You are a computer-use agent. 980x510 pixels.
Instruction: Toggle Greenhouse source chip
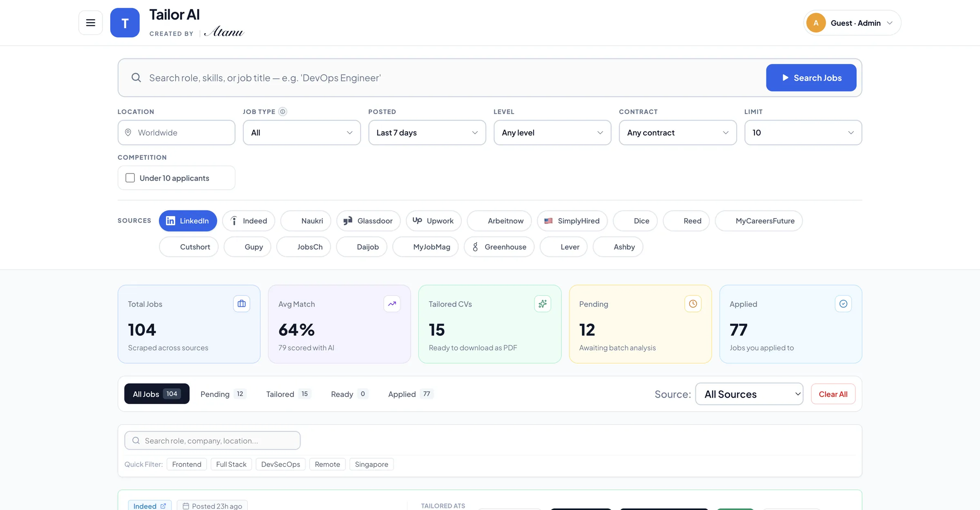coord(499,247)
